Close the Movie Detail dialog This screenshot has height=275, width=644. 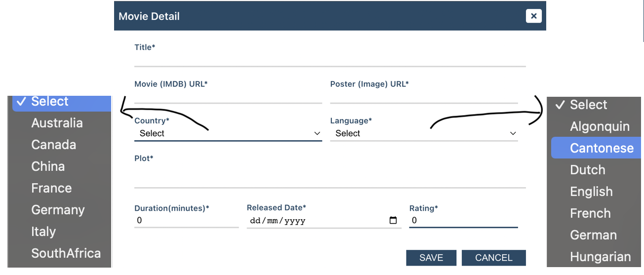point(533,16)
